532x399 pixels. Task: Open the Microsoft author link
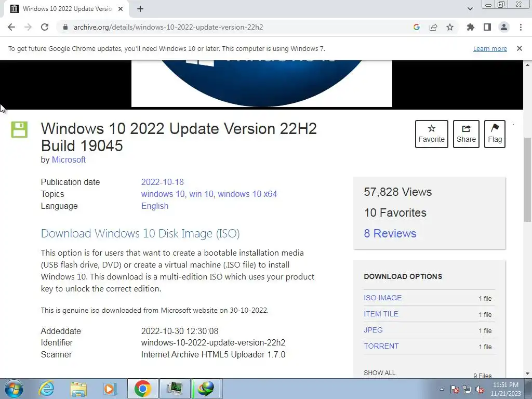(69, 159)
